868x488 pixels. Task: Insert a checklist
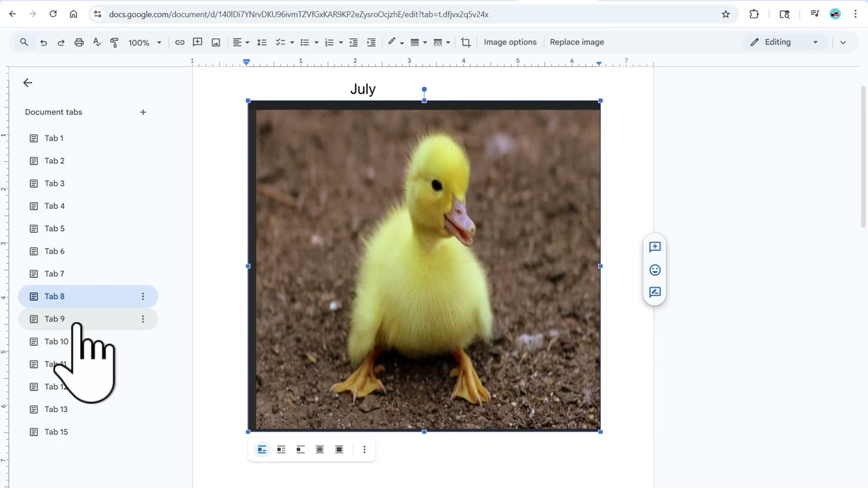(280, 42)
